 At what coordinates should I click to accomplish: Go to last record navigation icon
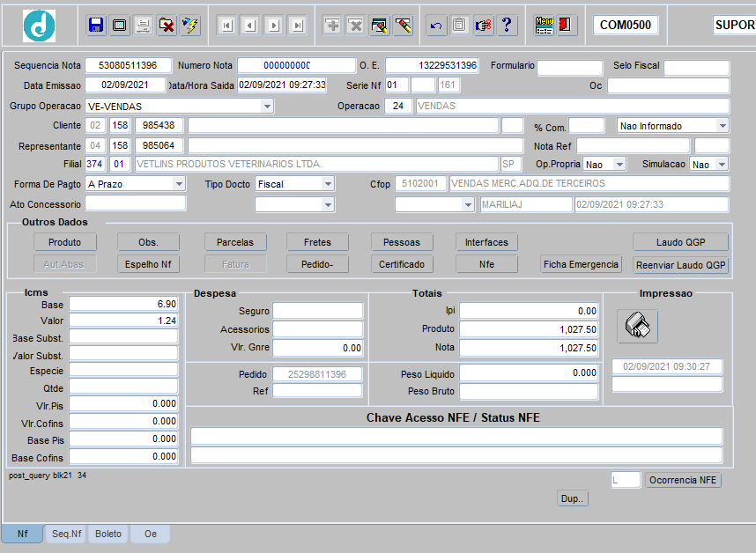pyautogui.click(x=298, y=25)
